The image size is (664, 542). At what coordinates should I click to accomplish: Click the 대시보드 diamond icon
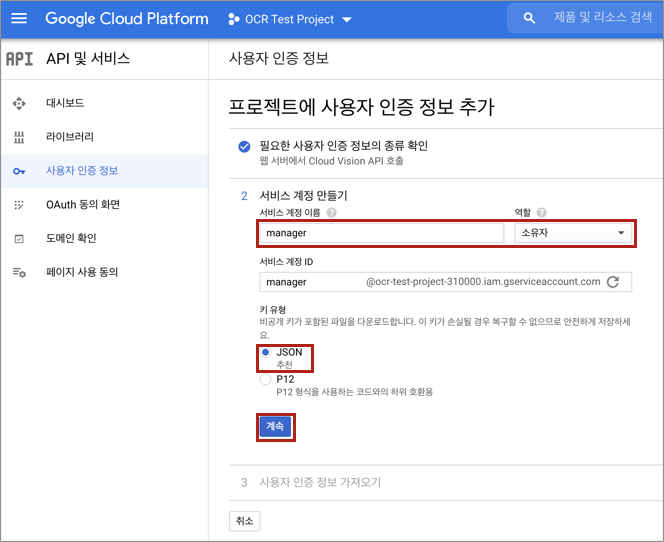(19, 103)
